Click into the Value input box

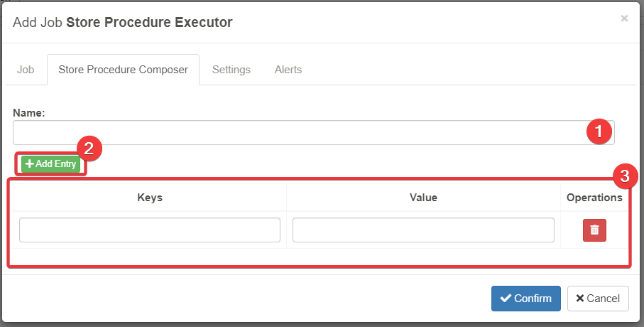[x=423, y=230]
